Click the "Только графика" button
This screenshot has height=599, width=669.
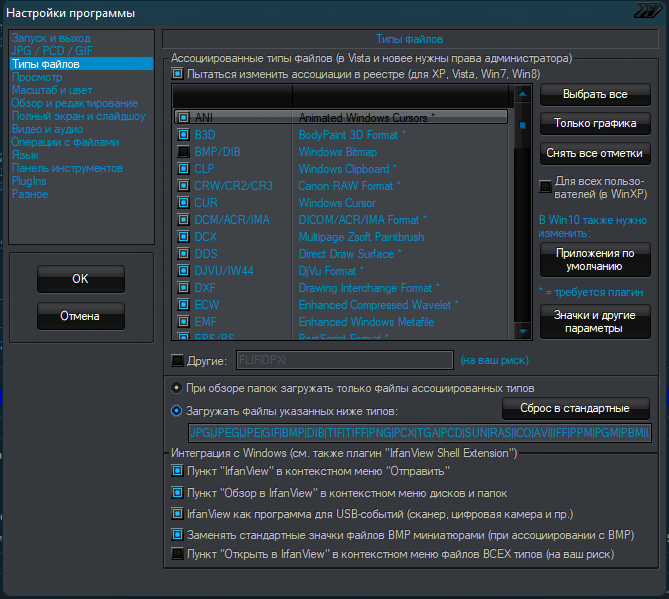(595, 123)
